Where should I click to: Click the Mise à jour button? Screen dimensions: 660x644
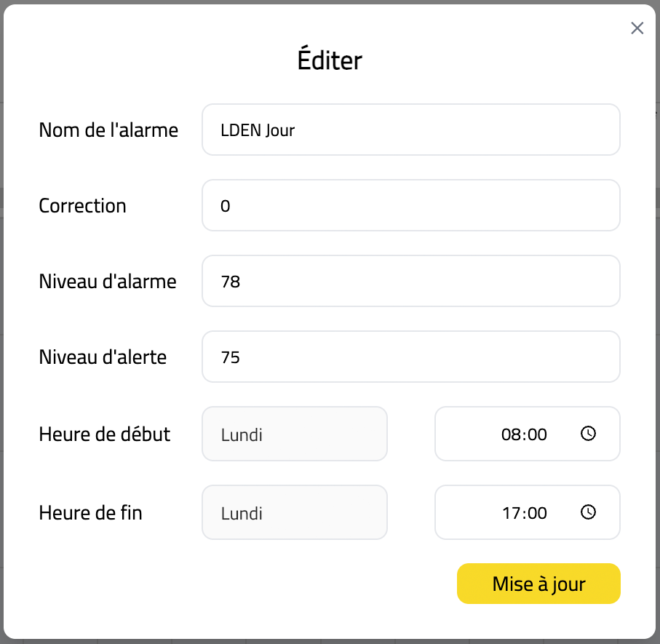pos(538,584)
